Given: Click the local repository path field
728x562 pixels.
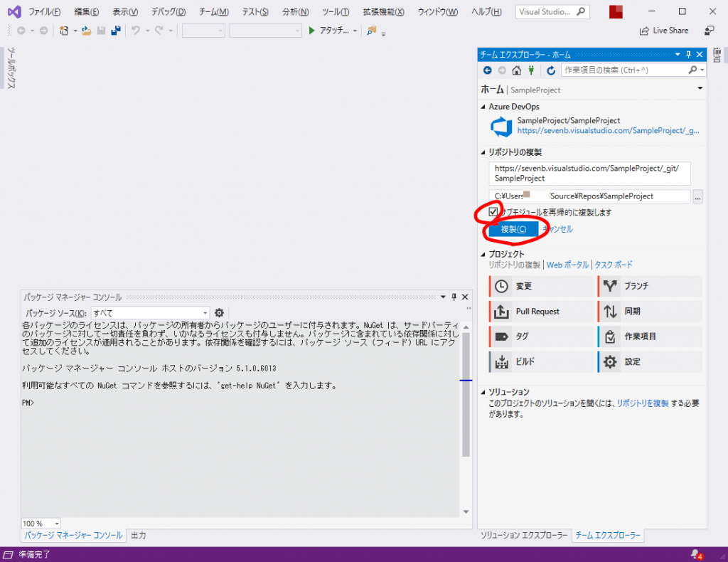Looking at the screenshot, I should tap(589, 196).
